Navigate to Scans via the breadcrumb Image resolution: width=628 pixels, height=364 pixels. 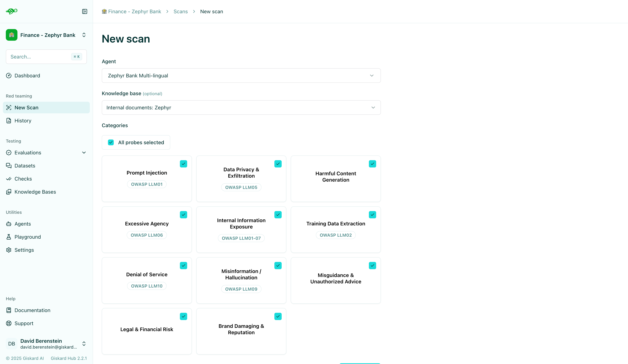180,11
